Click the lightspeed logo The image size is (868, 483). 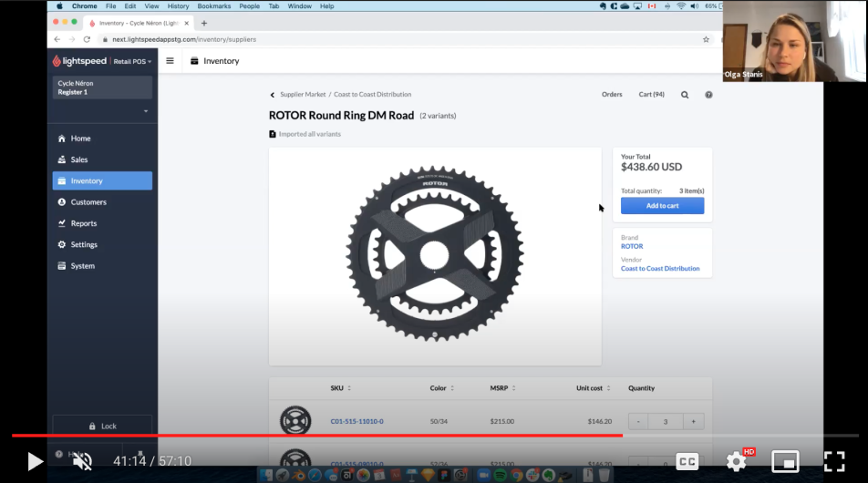coord(79,61)
